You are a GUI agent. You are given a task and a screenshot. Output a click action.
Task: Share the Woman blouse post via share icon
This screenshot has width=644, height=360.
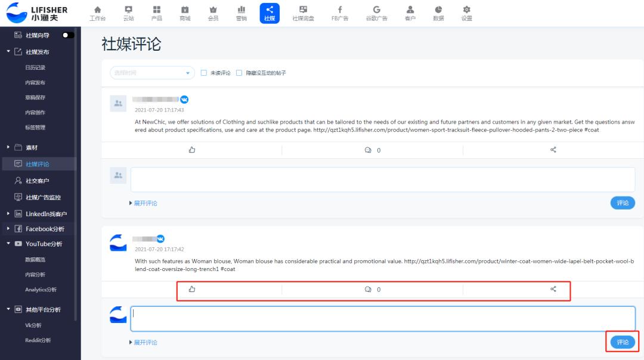[x=553, y=289]
